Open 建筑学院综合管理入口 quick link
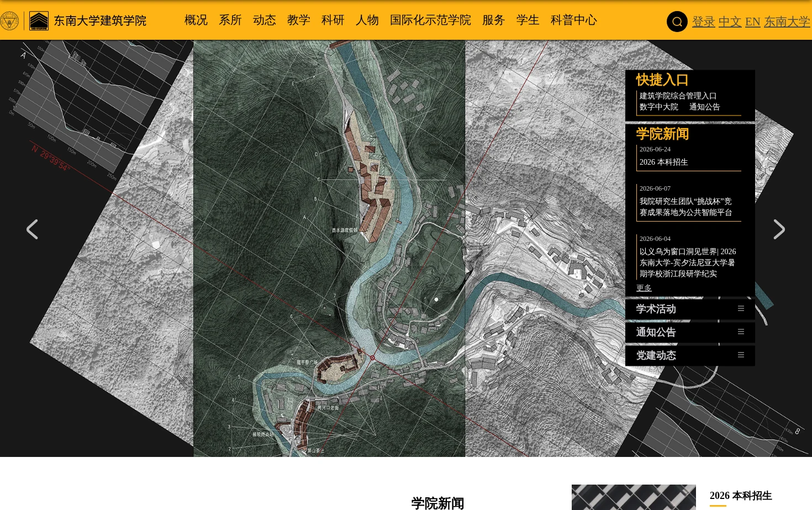This screenshot has width=812, height=510. pyautogui.click(x=678, y=96)
